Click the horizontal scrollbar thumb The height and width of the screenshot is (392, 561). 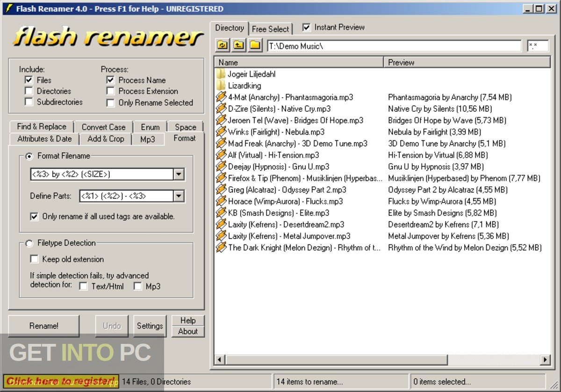[336, 360]
